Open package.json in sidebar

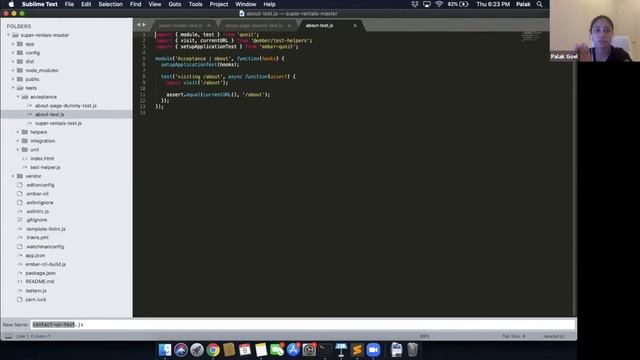(40, 273)
